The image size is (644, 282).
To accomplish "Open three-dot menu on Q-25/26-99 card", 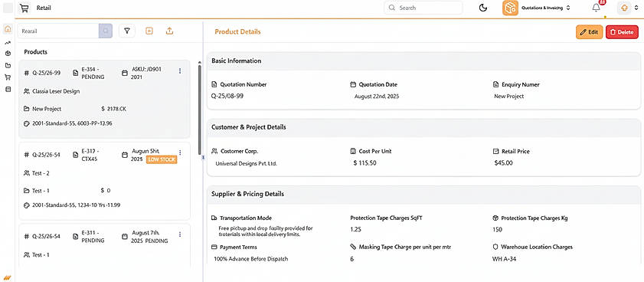I will tap(180, 71).
